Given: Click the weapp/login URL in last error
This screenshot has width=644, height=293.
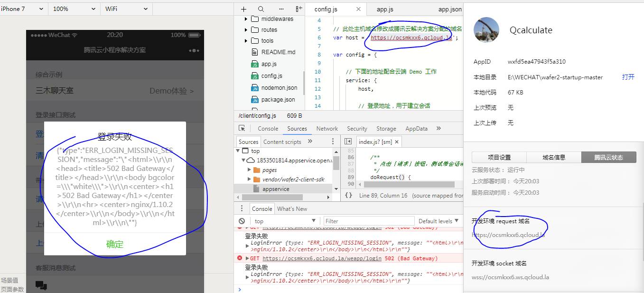Looking at the screenshot, I should (322, 258).
